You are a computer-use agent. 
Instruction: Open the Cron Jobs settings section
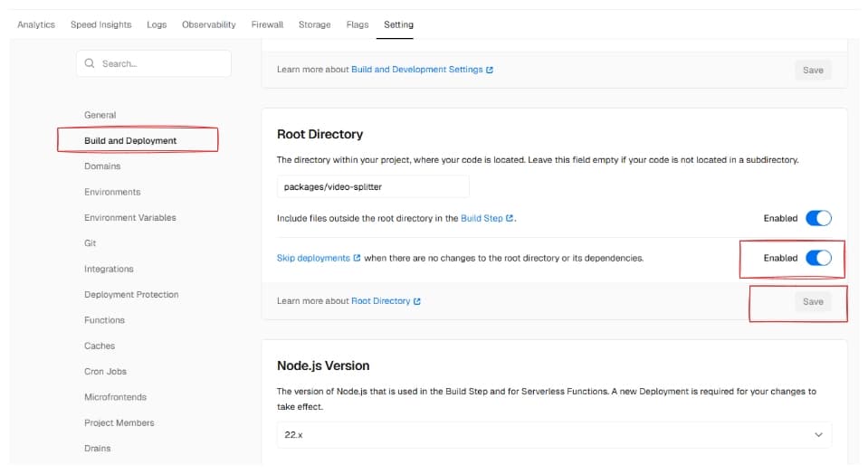(105, 372)
